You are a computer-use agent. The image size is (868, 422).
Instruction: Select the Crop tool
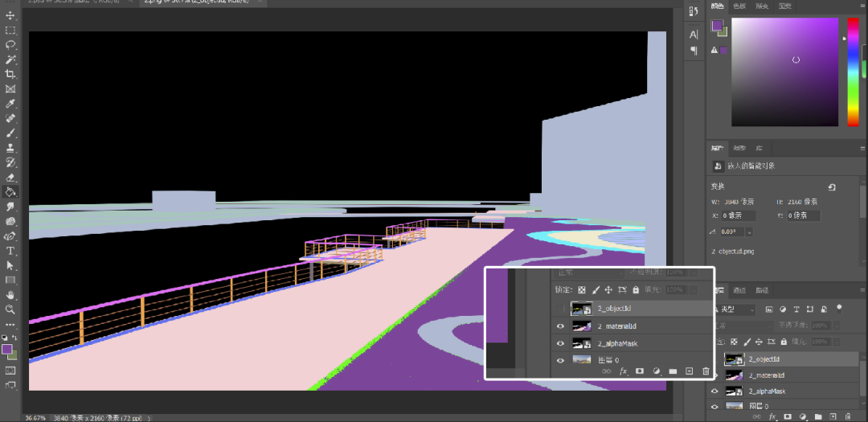pyautogui.click(x=10, y=74)
